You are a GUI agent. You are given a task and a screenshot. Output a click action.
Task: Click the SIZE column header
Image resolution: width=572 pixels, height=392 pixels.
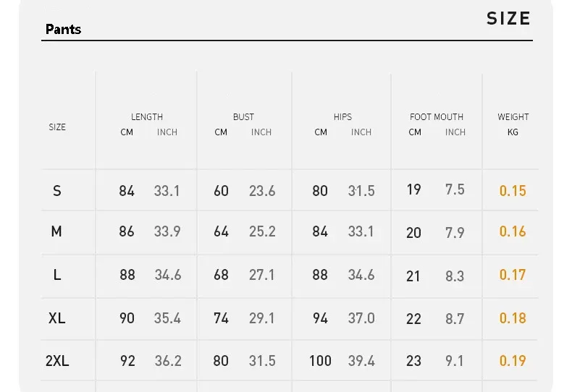pos(57,127)
